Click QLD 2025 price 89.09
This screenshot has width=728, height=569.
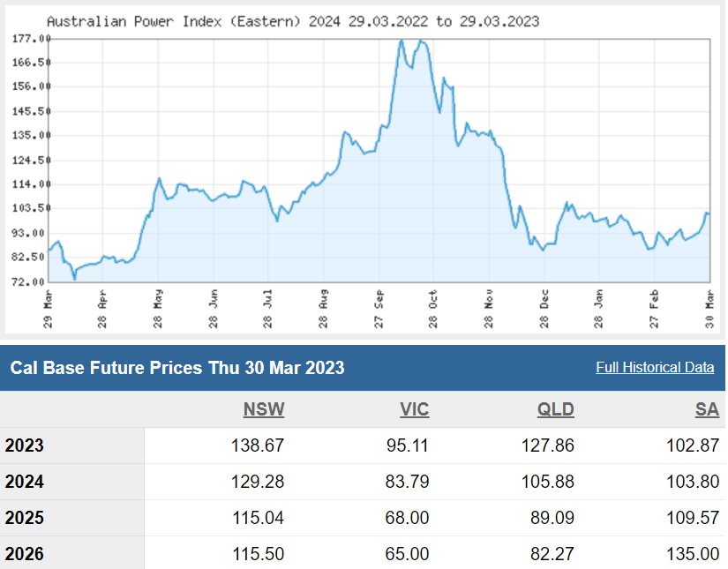coord(551,518)
